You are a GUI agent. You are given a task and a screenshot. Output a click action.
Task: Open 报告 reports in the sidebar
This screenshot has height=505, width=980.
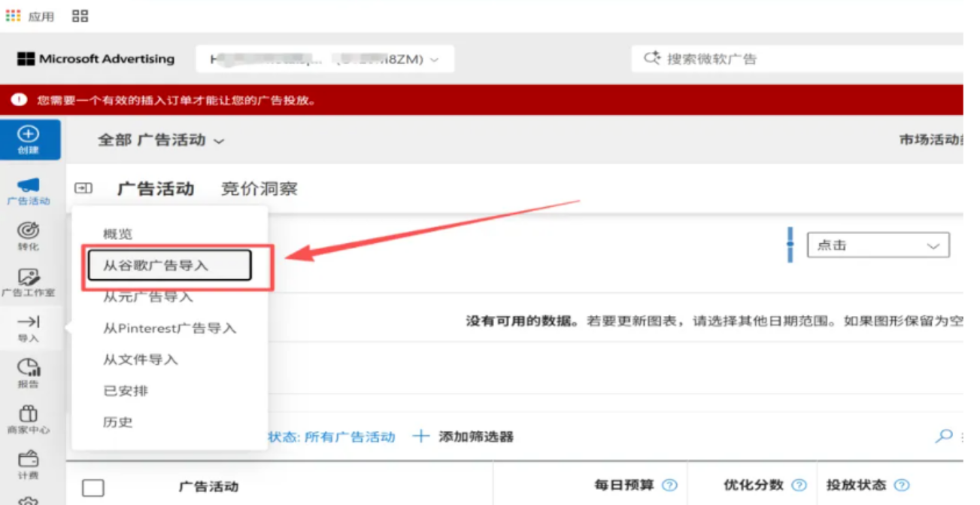(29, 374)
